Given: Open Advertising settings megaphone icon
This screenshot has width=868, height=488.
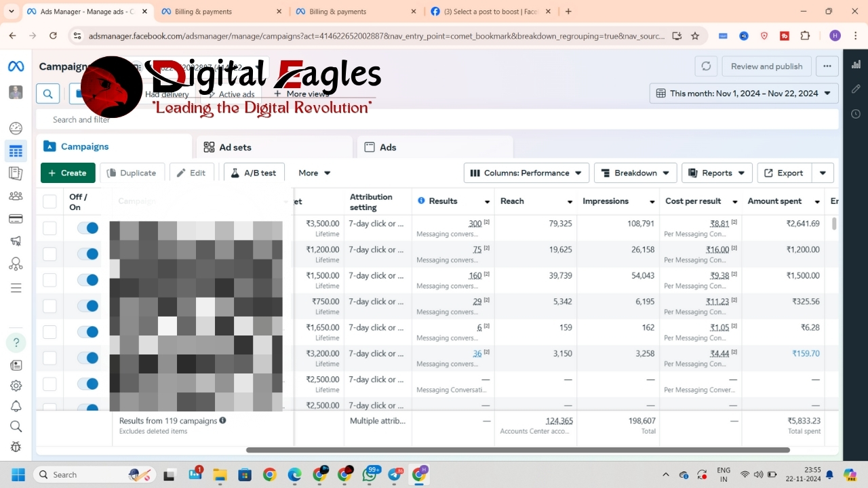Looking at the screenshot, I should pos(16,241).
